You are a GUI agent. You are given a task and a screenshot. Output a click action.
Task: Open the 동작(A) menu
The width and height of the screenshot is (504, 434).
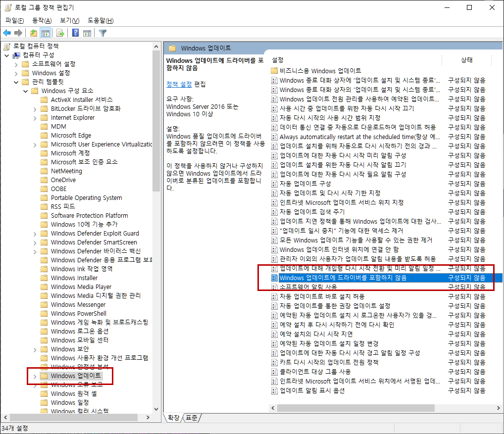42,21
